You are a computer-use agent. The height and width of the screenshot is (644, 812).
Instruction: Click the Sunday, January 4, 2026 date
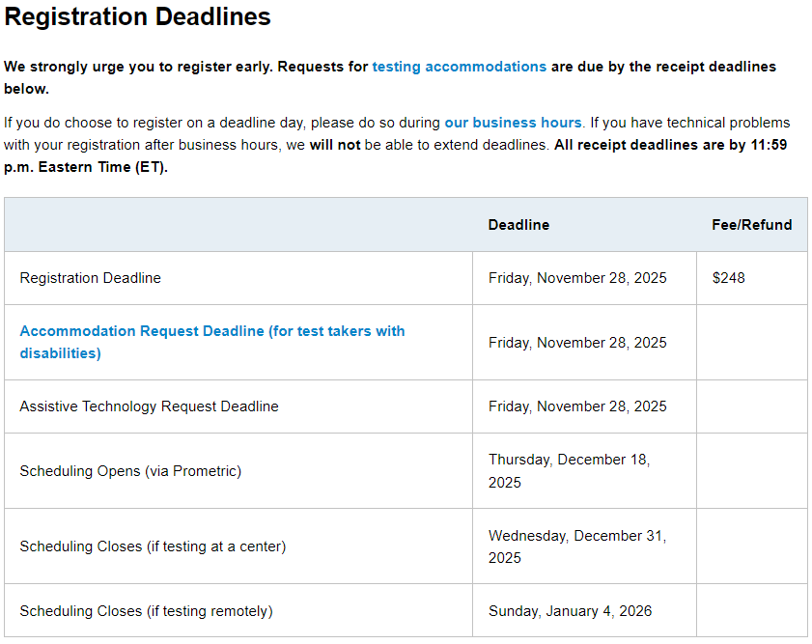tap(570, 611)
